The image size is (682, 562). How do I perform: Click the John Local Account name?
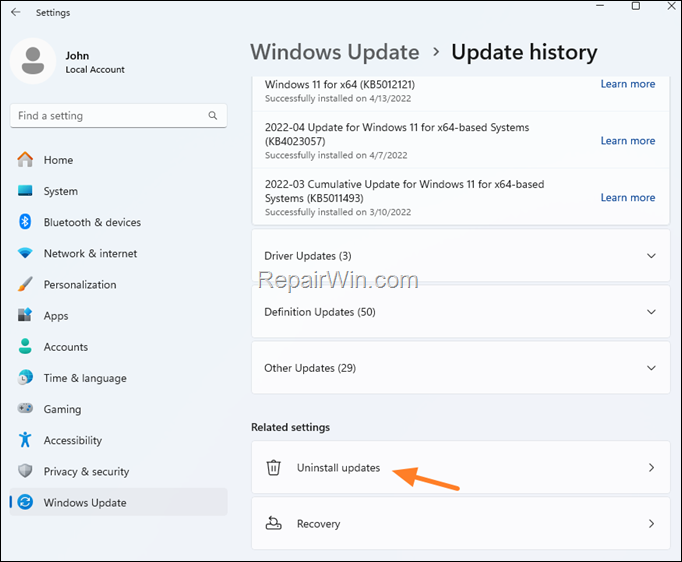tap(95, 62)
